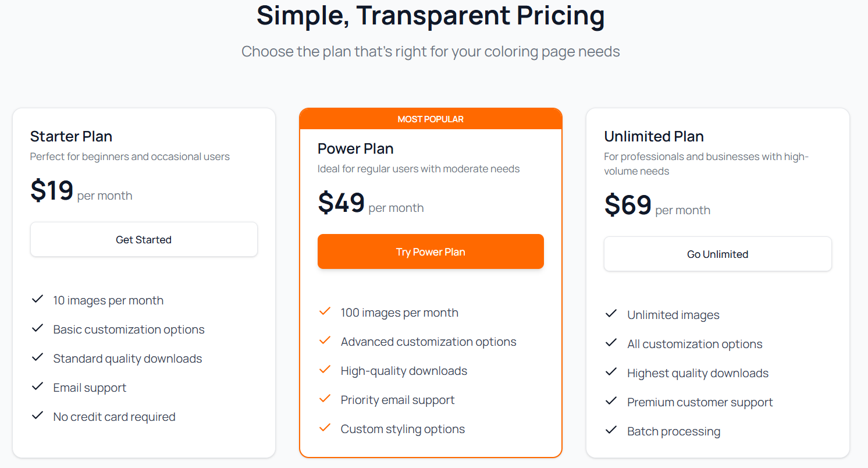Click checkmark beside 10 images per month
The image size is (868, 468).
point(38,299)
